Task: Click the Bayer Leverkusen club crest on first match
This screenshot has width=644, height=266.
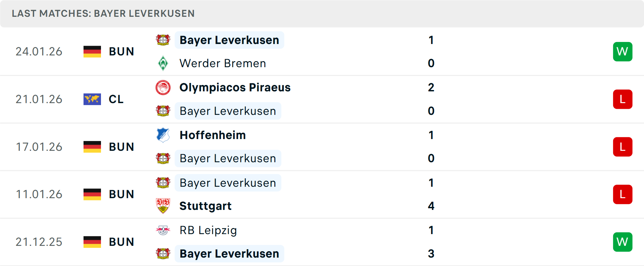Action: (x=163, y=40)
